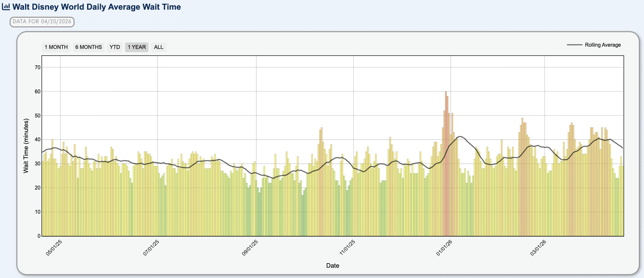The height and width of the screenshot is (278, 644).
Task: Switch to 6 MONTHS view
Action: 89,47
